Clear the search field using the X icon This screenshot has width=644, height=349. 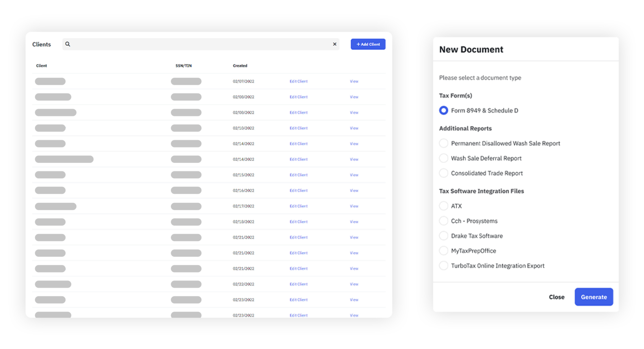(x=334, y=44)
